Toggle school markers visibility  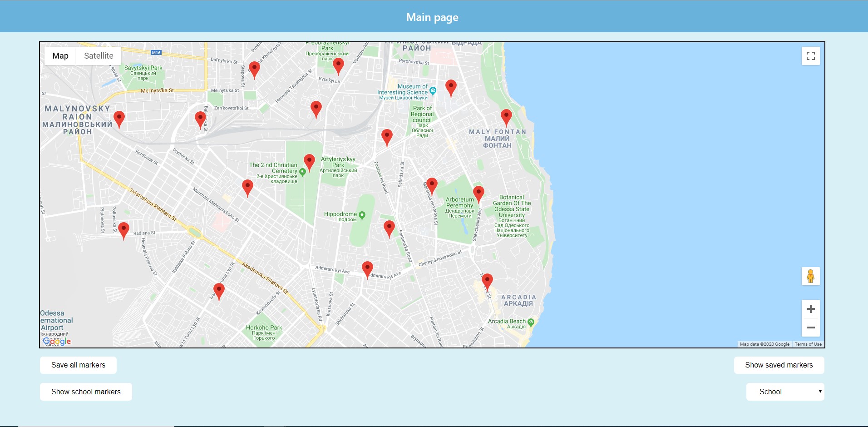click(86, 392)
